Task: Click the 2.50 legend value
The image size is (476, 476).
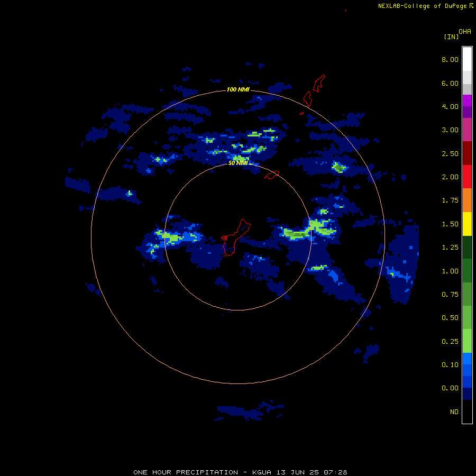Action: click(450, 153)
